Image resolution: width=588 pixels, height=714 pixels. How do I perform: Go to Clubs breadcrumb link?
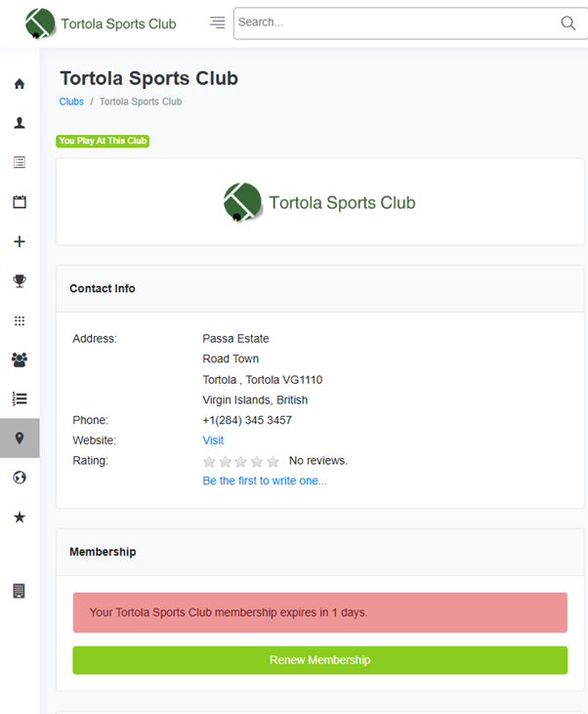pyautogui.click(x=71, y=102)
